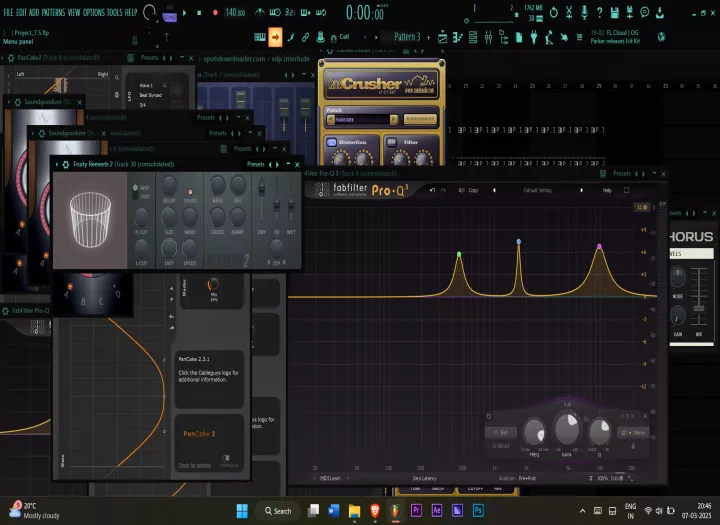Click the question mark help icon
Viewport: 720px width, 525px height.
pyautogui.click(x=599, y=12)
